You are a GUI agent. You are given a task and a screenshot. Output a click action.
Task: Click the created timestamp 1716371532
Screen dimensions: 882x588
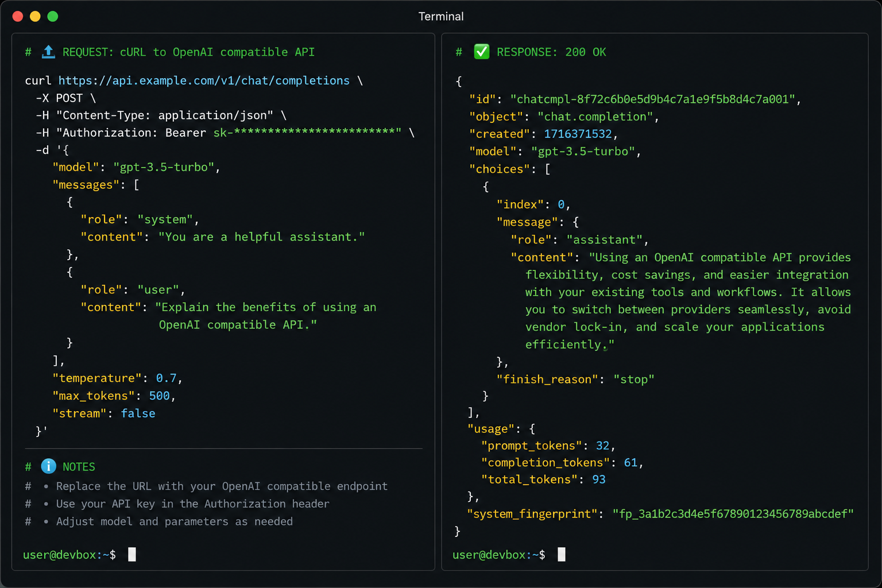click(578, 134)
